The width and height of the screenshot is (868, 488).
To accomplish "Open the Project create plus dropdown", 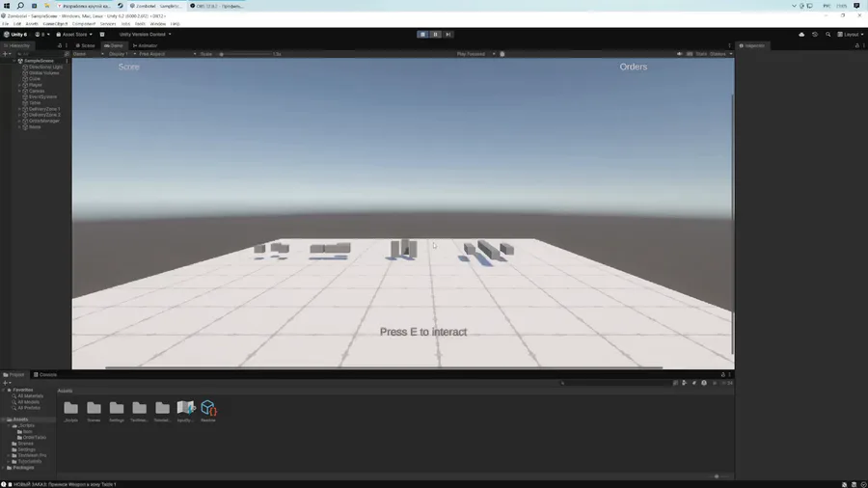I will 7,383.
